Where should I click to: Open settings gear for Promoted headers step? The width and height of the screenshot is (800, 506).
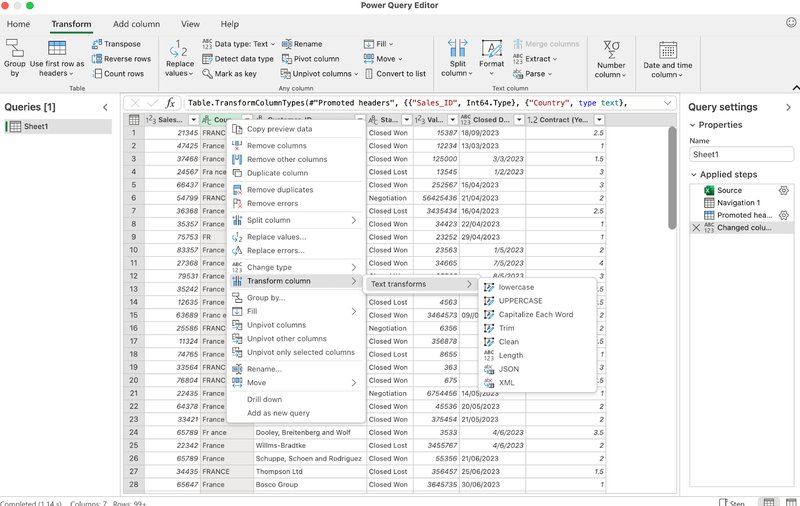784,215
